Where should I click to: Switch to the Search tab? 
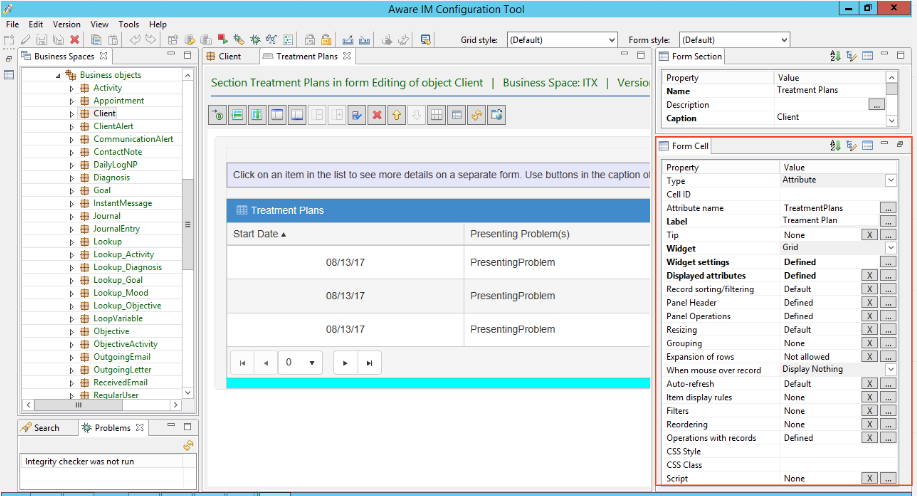[40, 428]
